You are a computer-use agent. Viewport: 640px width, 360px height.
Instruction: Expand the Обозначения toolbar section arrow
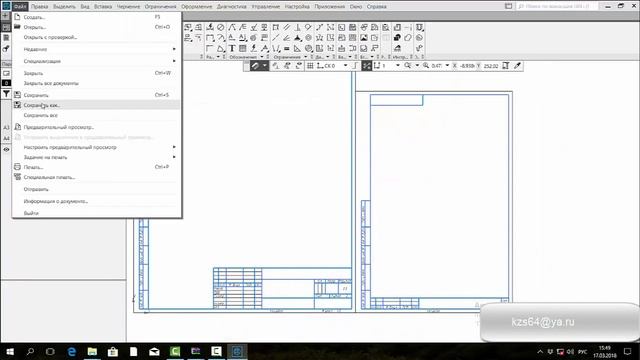262,57
